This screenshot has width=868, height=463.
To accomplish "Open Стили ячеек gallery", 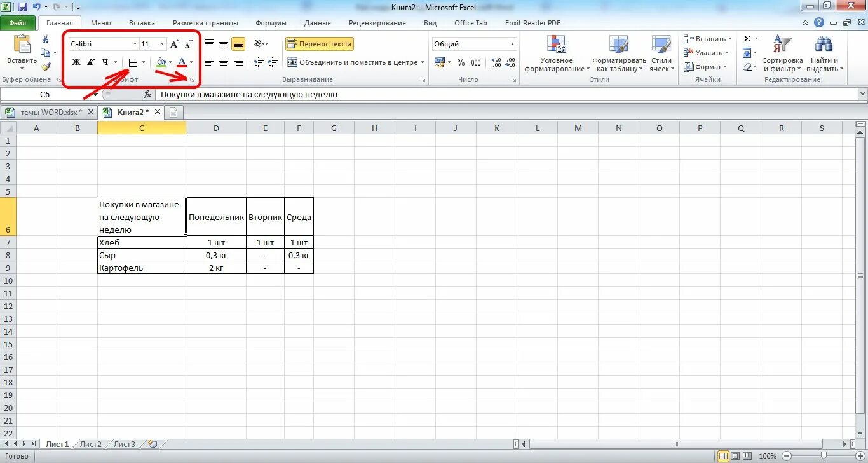I will point(661,54).
